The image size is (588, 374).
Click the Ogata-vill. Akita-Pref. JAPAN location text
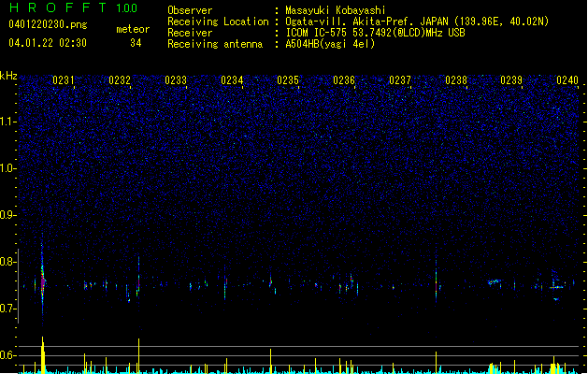click(417, 22)
